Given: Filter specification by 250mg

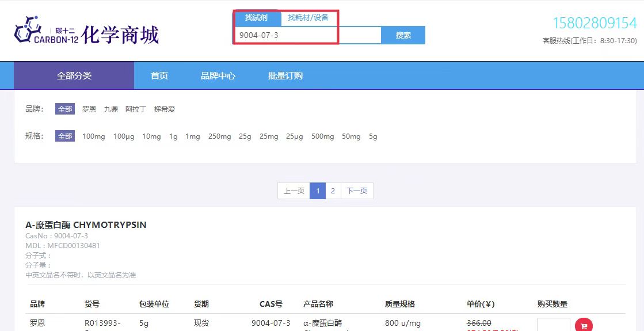Looking at the screenshot, I should (219, 136).
